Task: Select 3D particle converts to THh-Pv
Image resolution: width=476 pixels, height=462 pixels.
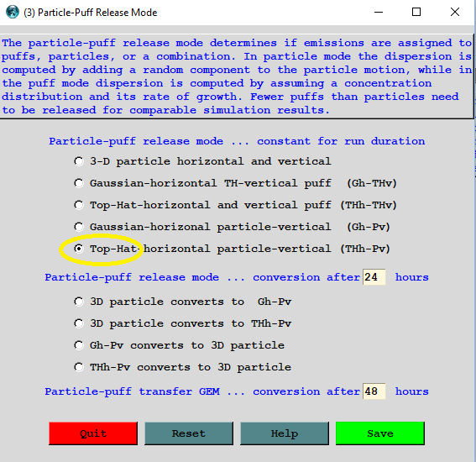Action: point(79,323)
